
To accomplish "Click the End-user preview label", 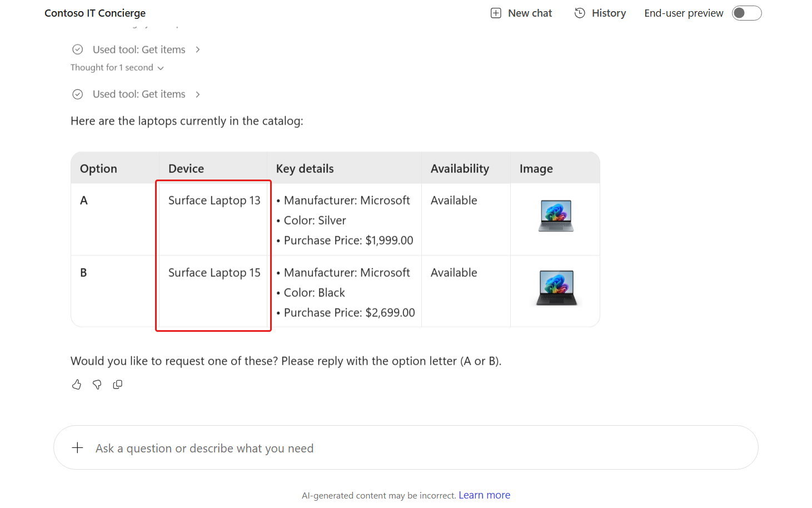I will 684,13.
